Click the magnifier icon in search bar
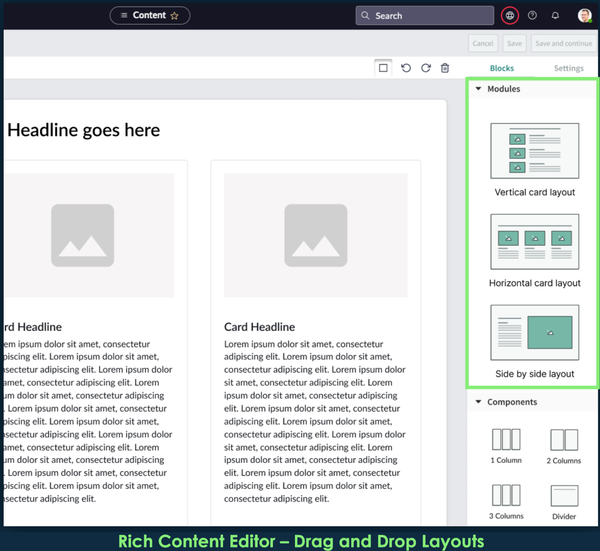The width and height of the screenshot is (600, 551). (365, 15)
